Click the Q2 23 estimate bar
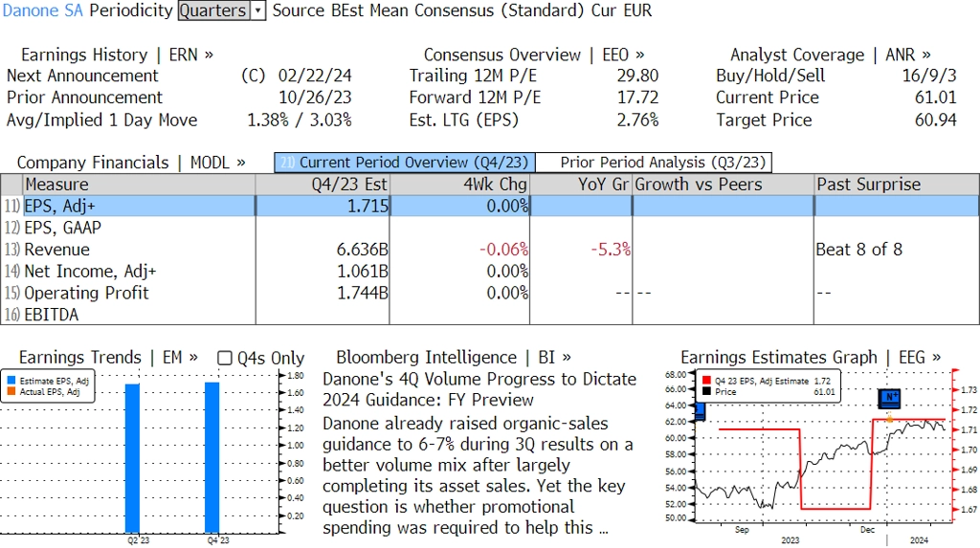 [x=132, y=458]
